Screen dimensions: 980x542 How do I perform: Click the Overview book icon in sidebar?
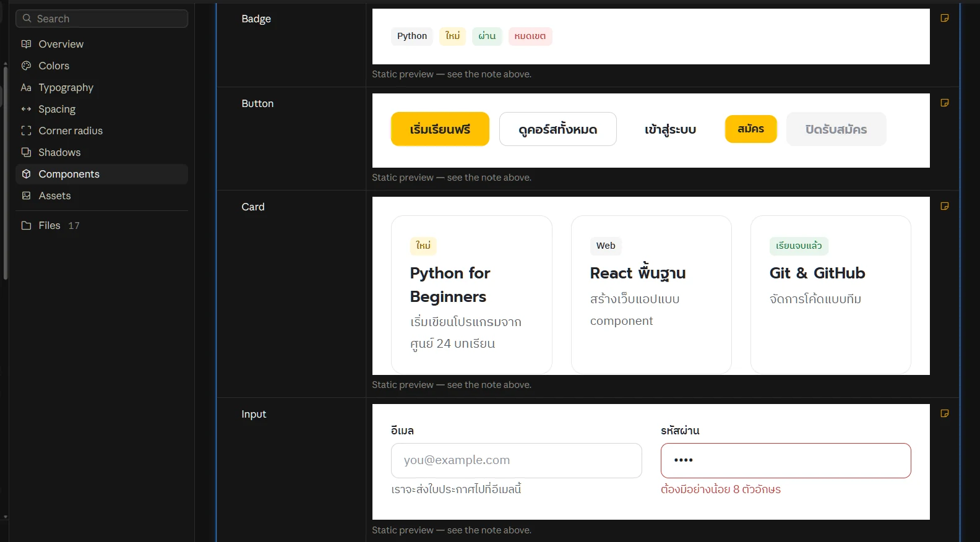coord(26,44)
